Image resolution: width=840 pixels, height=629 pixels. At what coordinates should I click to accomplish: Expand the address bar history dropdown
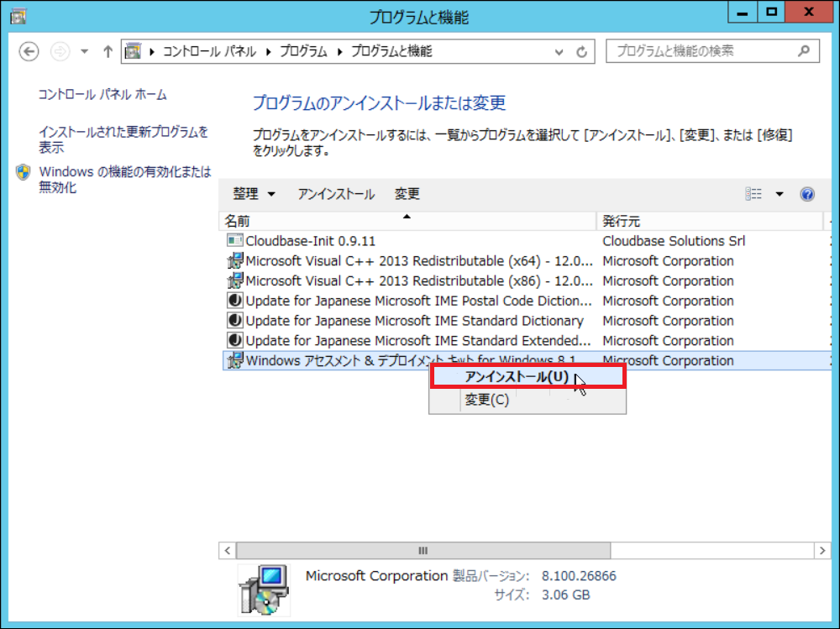point(559,52)
